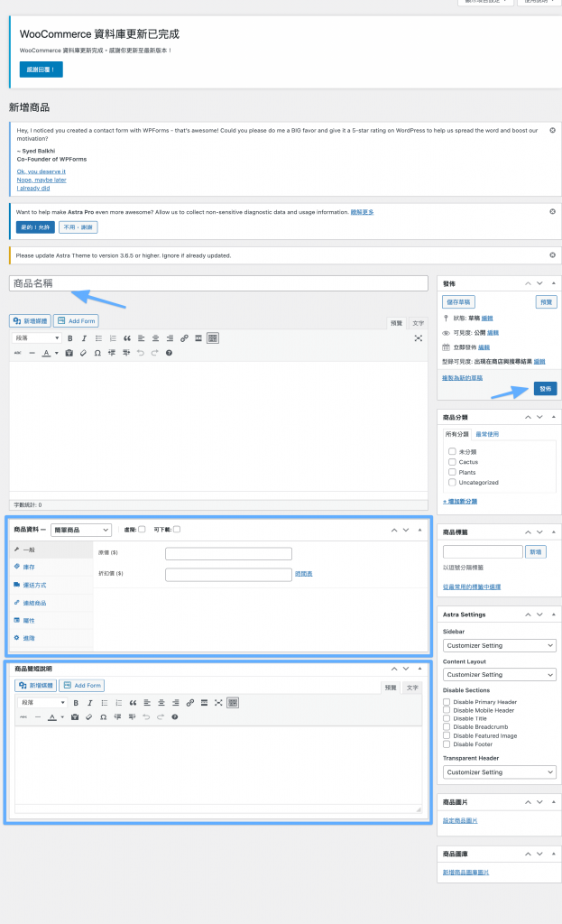Check the 可下載 (downloadable) checkbox
The image size is (562, 924).
click(177, 529)
